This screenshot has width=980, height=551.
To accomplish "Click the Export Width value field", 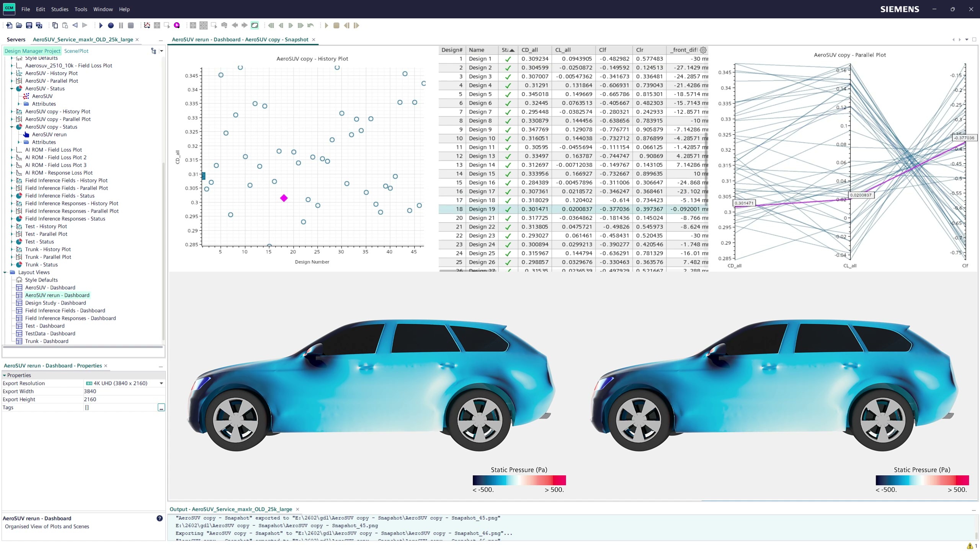I will [124, 391].
